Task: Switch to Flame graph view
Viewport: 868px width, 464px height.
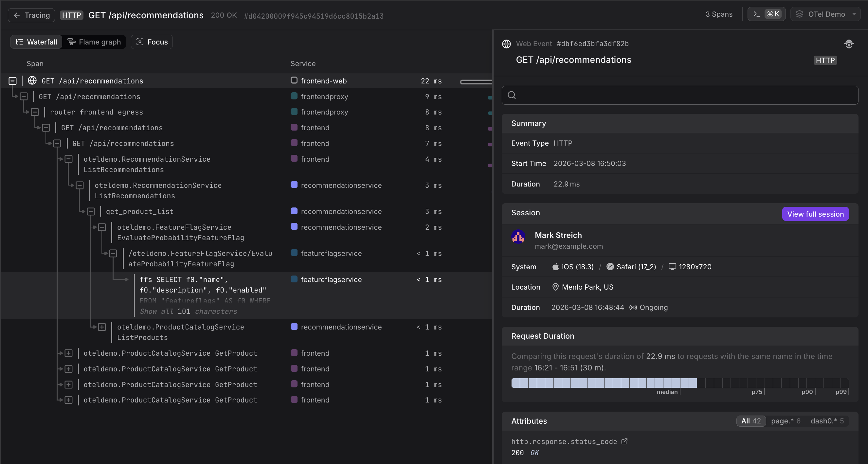Action: pos(94,42)
